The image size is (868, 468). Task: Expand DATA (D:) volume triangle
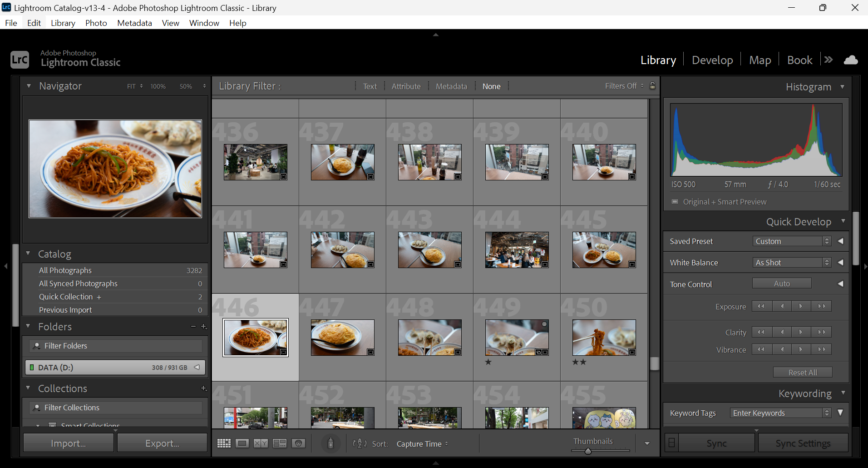click(197, 367)
